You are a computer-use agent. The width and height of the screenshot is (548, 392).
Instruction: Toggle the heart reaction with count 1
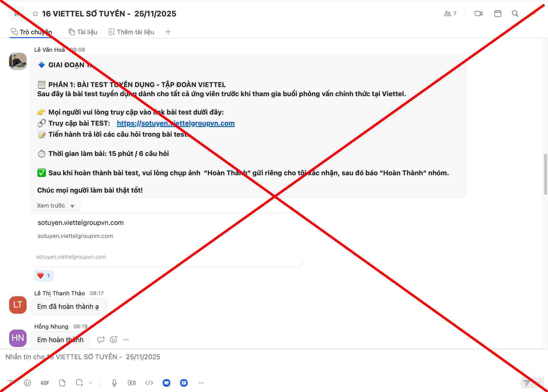pos(44,276)
